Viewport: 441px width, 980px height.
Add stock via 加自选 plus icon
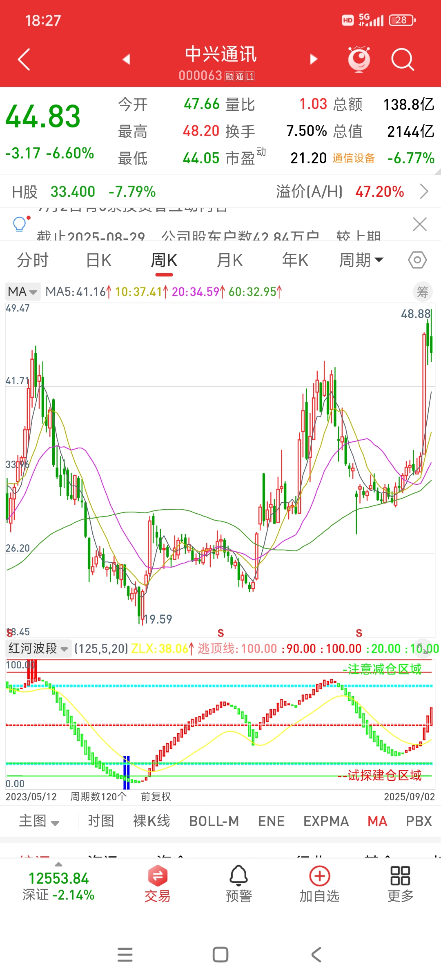pos(320,883)
